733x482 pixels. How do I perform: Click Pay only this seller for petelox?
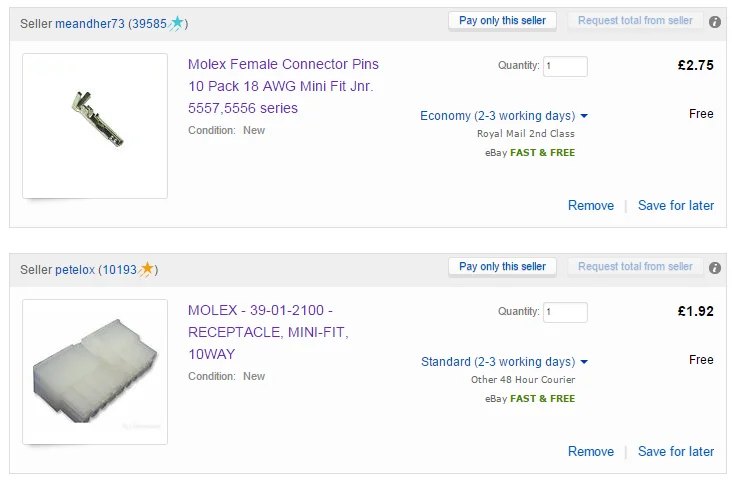(x=502, y=266)
